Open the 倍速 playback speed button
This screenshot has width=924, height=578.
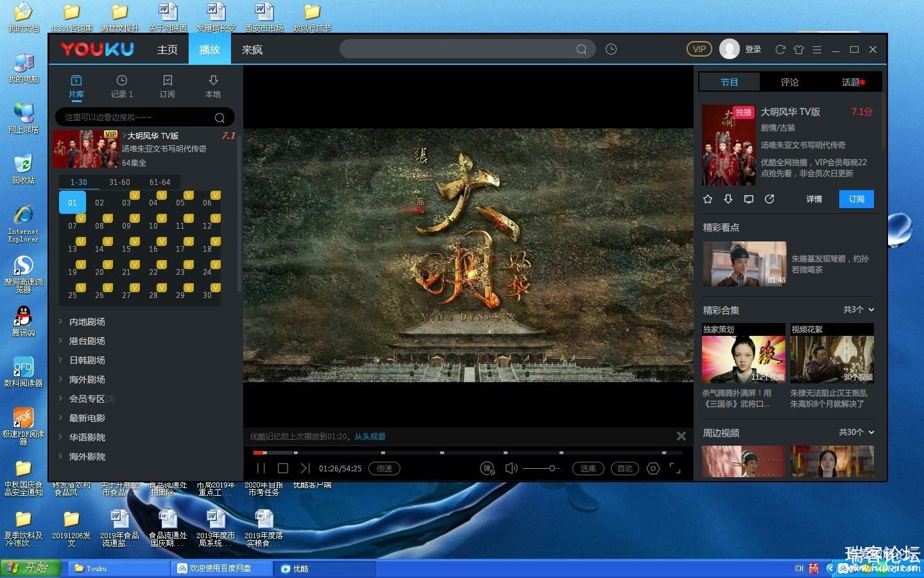[x=384, y=468]
